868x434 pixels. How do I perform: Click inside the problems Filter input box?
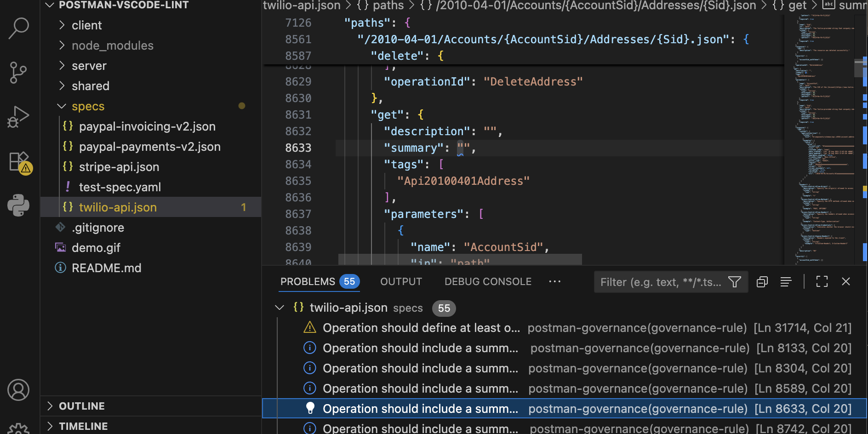pos(657,281)
